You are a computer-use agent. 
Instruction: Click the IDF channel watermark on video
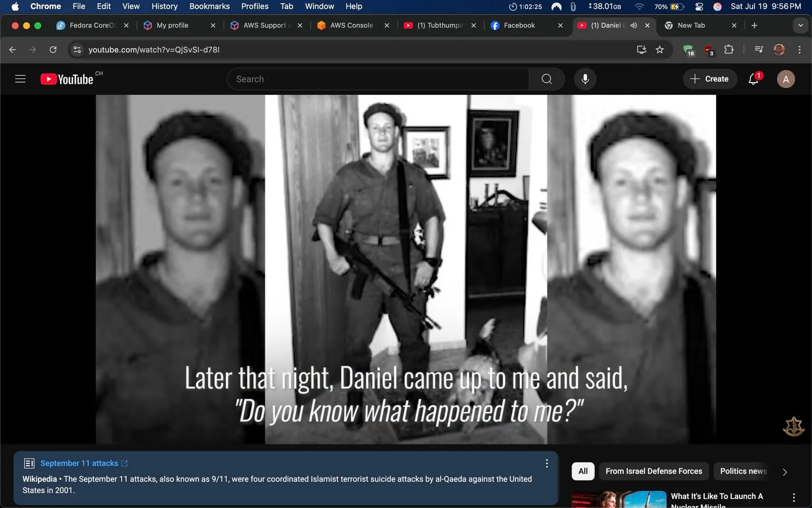click(x=793, y=427)
